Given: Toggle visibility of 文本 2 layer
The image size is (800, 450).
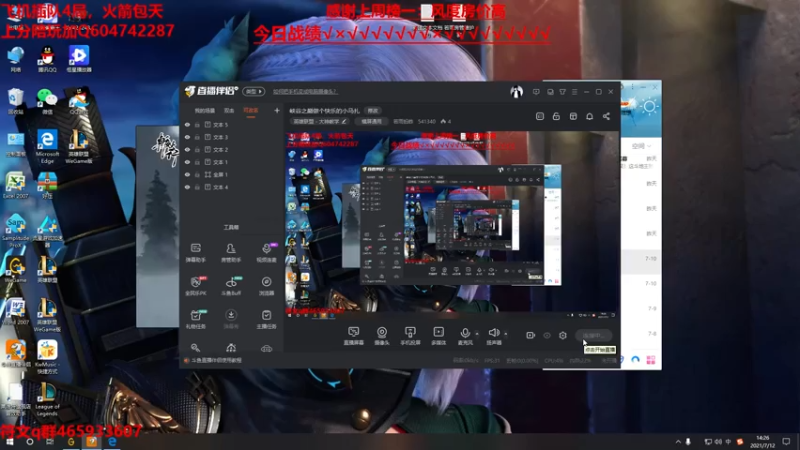Looking at the screenshot, I should pyautogui.click(x=187, y=149).
